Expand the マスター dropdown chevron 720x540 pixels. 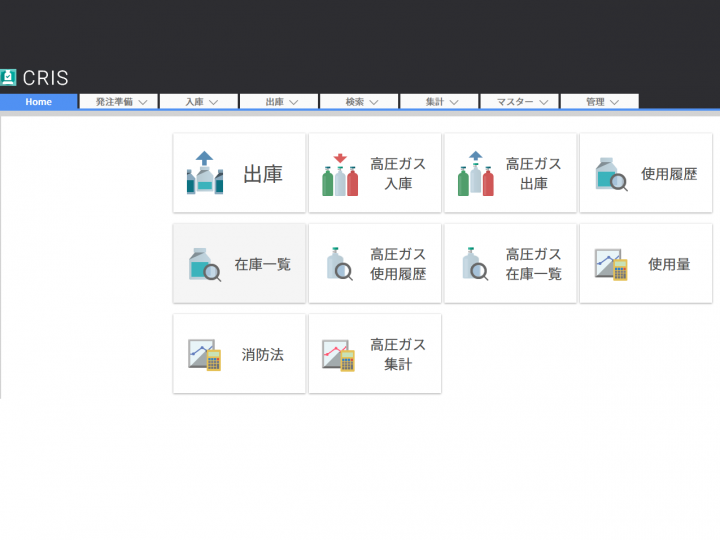tap(544, 102)
